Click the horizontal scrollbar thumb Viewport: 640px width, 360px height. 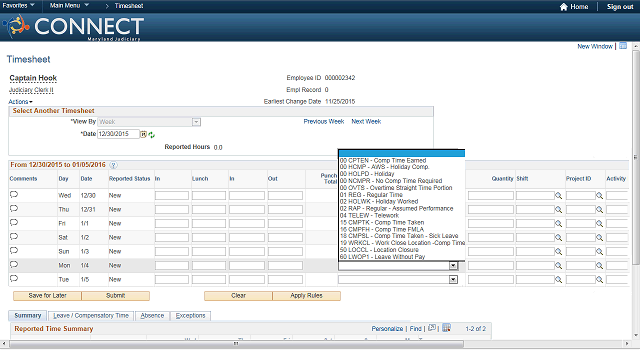pos(236,344)
